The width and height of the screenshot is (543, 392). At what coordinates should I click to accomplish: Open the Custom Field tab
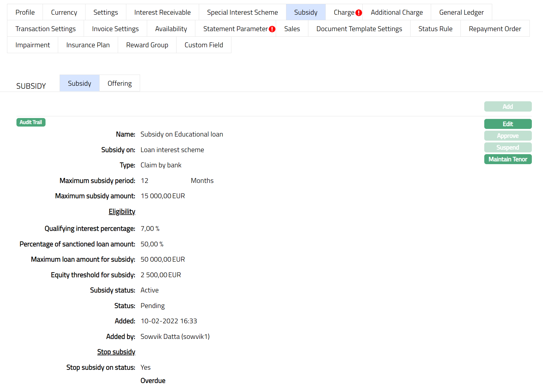click(204, 45)
